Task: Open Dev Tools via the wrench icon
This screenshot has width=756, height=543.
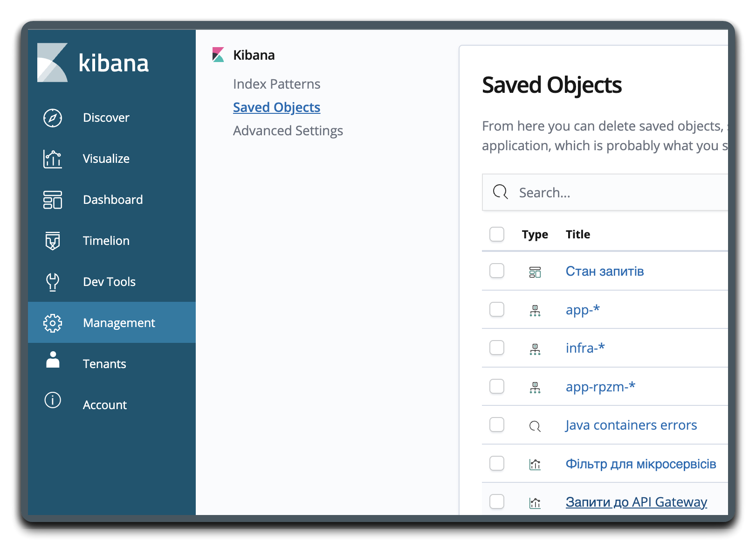Action: coord(53,282)
